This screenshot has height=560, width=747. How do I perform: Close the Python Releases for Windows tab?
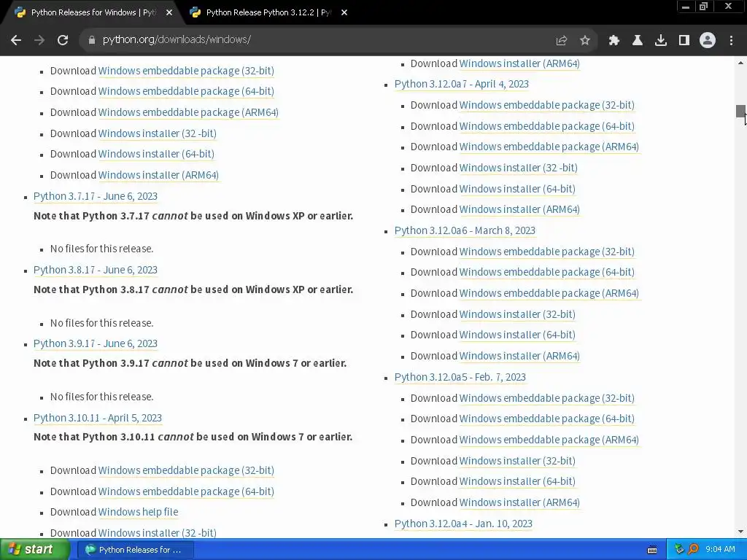pos(169,13)
